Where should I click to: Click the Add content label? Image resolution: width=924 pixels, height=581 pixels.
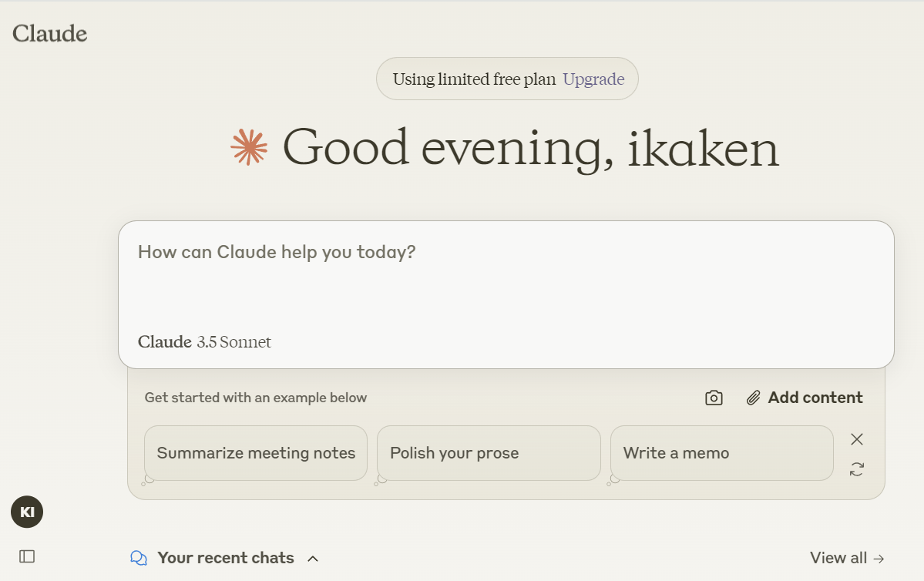pyautogui.click(x=815, y=398)
